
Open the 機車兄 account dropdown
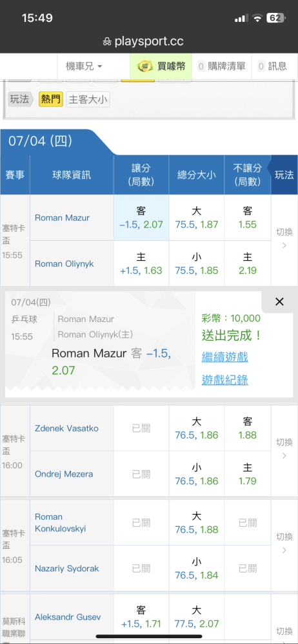click(84, 66)
